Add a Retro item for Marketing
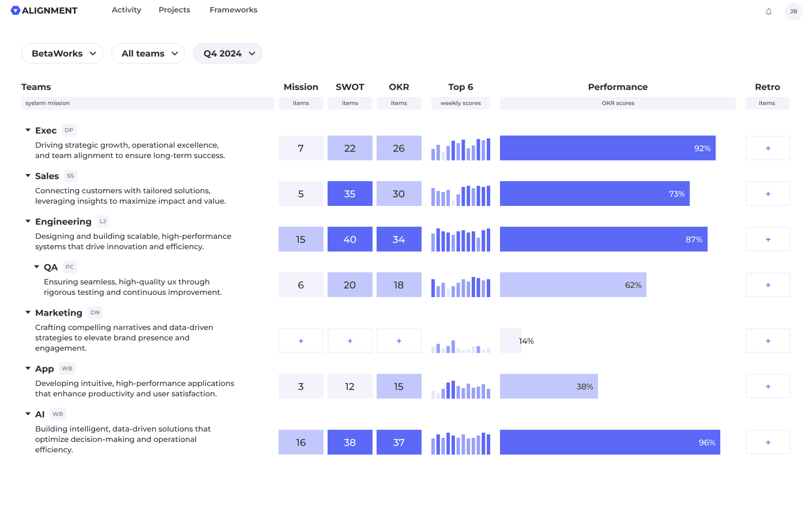Image resolution: width=812 pixels, height=514 pixels. [x=768, y=341]
